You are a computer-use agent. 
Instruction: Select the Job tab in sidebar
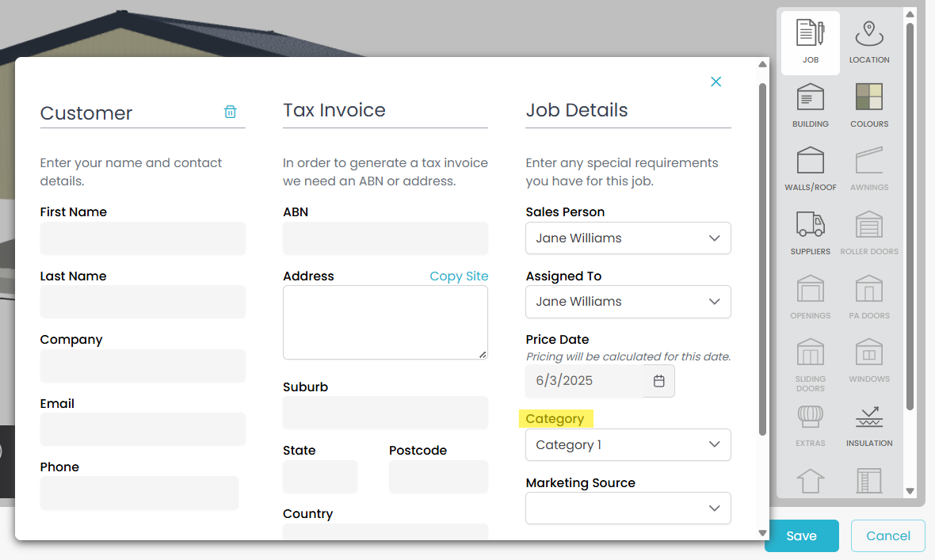click(810, 43)
